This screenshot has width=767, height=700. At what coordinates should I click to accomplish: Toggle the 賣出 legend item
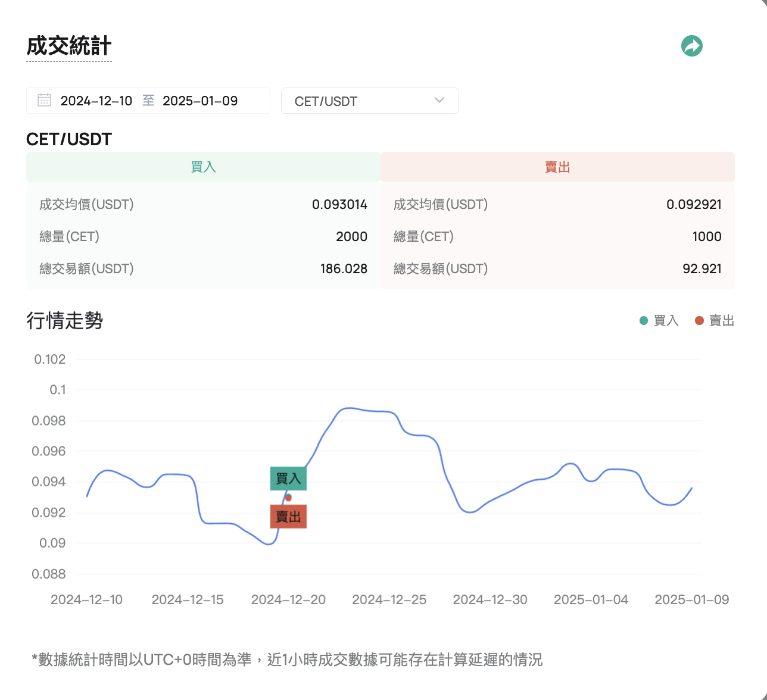(x=715, y=321)
